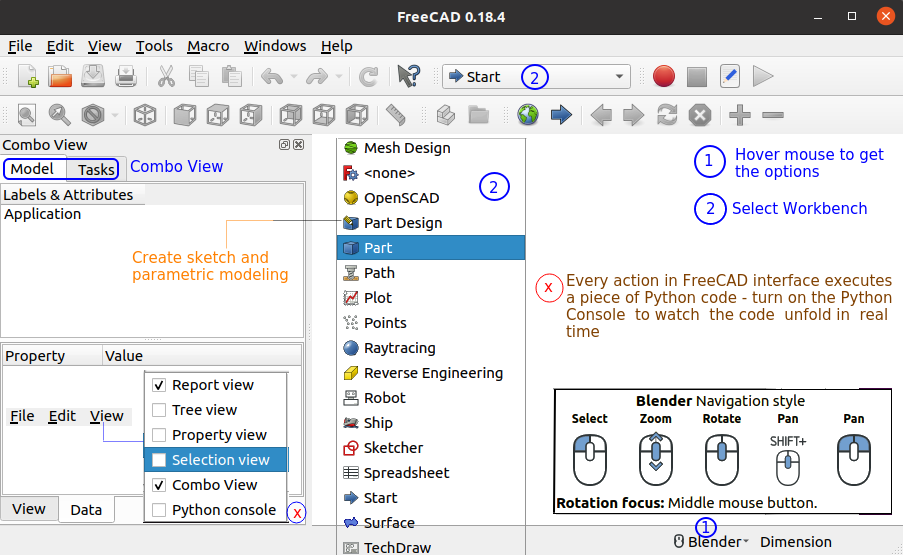
Task: Select the Sketcher workbench
Action: pos(431,448)
